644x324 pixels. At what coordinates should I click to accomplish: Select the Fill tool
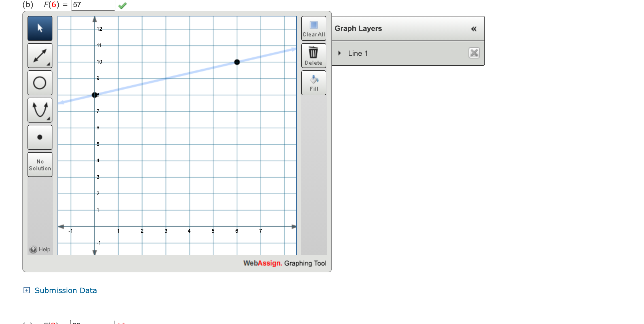tap(313, 82)
